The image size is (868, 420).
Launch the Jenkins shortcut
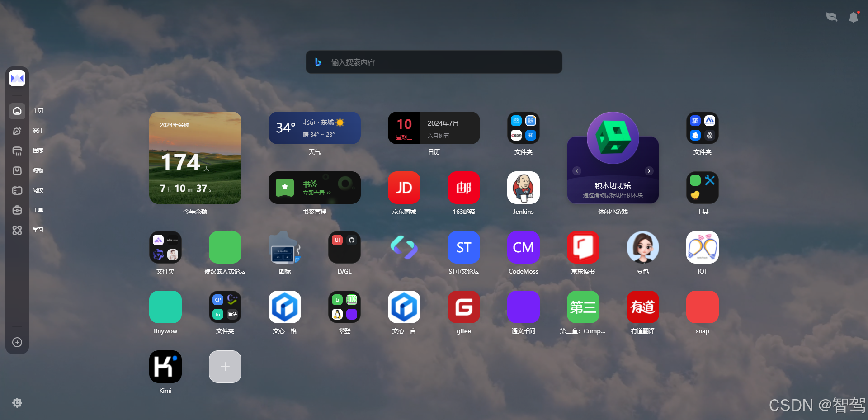524,188
